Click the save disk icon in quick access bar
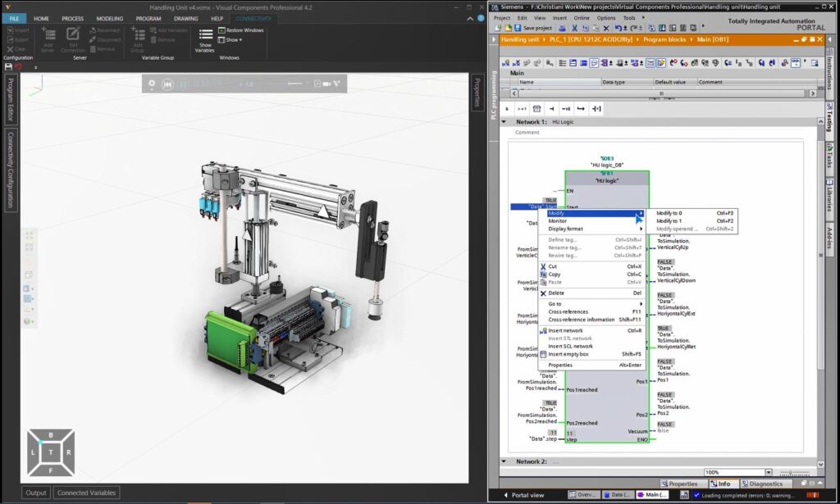Image resolution: width=840 pixels, height=504 pixels. tap(7, 66)
